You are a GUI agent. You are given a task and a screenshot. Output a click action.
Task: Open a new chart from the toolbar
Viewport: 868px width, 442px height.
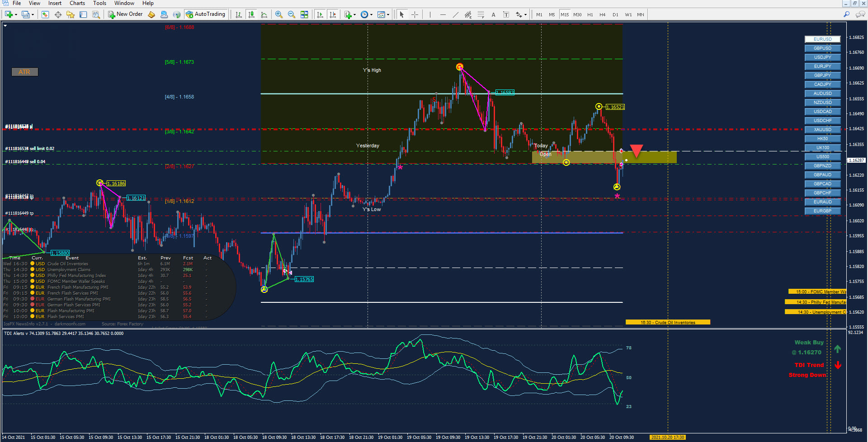click(9, 14)
